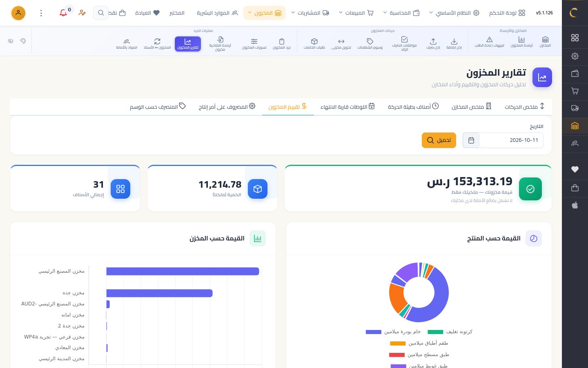The height and width of the screenshot is (368, 588).
Task: Switch to المصروف على أمر إنتاج tab
Action: point(227,107)
